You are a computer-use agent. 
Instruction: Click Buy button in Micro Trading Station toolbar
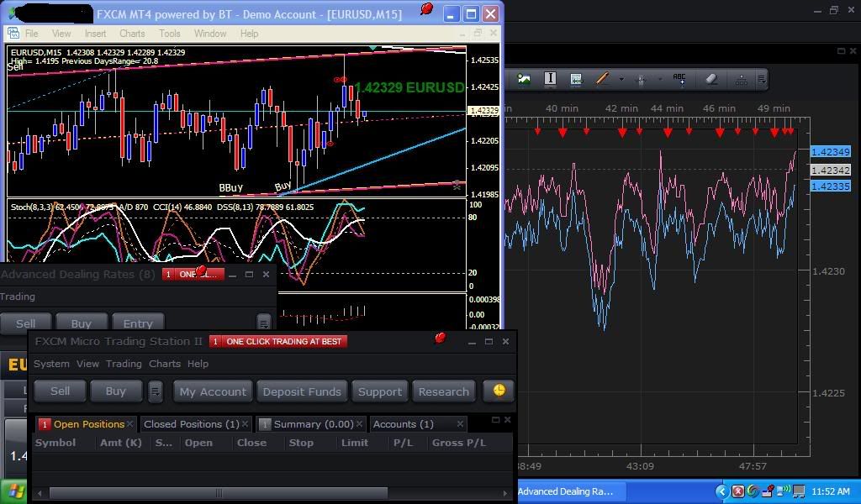[x=116, y=391]
